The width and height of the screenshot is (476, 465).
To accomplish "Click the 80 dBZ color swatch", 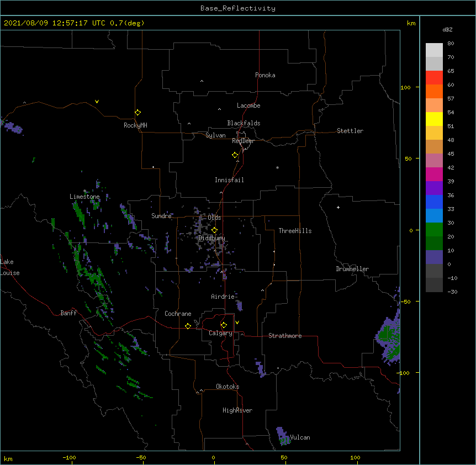I will tap(434, 50).
